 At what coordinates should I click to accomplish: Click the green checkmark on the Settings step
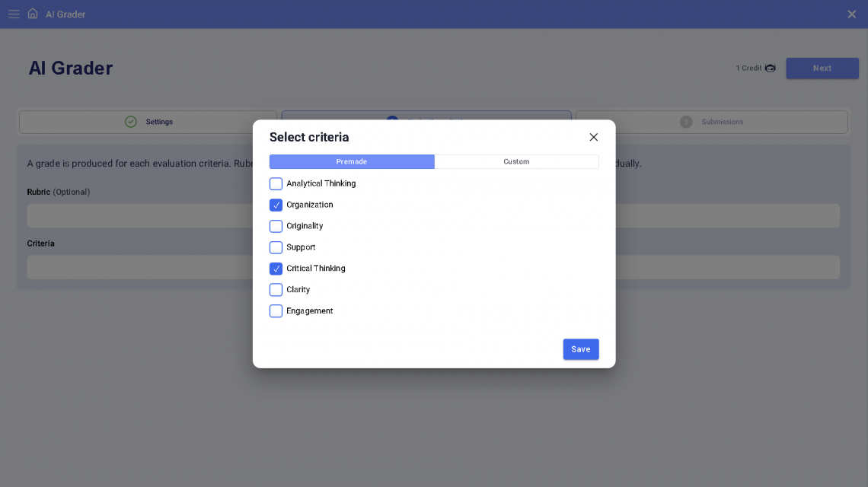click(x=131, y=122)
